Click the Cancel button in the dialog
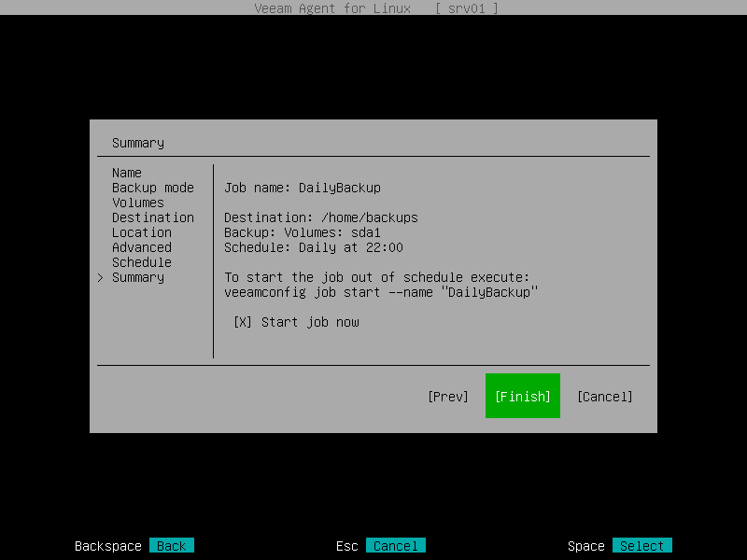Screen dimensions: 747x560 [x=604, y=397]
